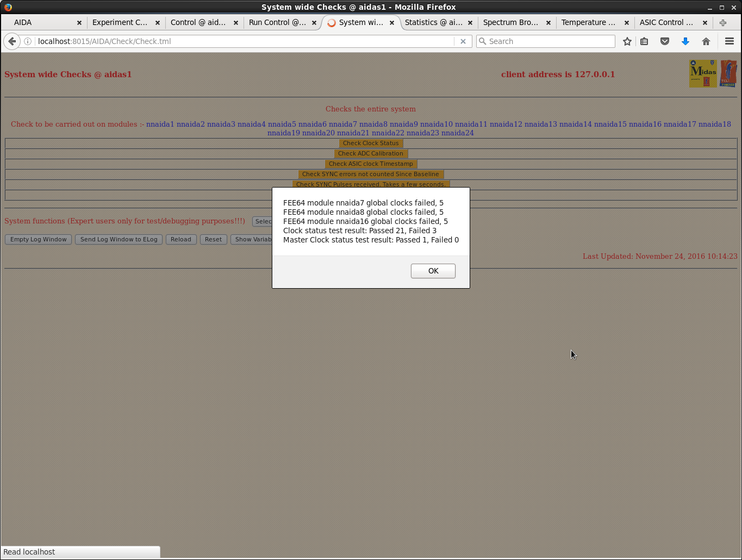Open the site information icon in the URL bar
Viewport: 742px width, 560px height.
click(x=28, y=41)
